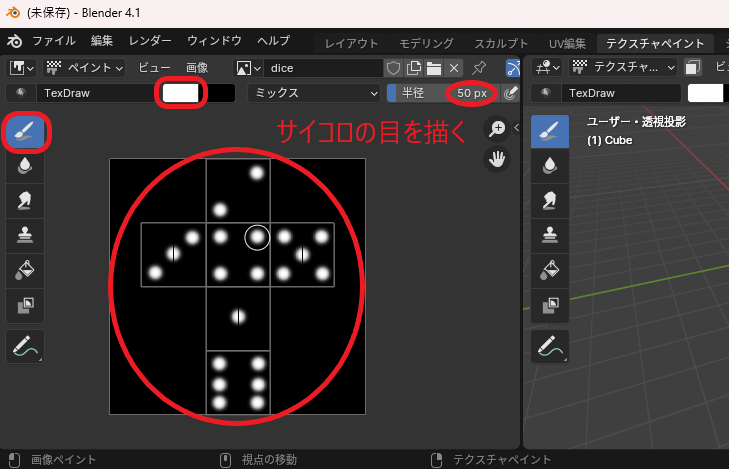Select the Soften tool in the 3D viewport

[x=550, y=166]
